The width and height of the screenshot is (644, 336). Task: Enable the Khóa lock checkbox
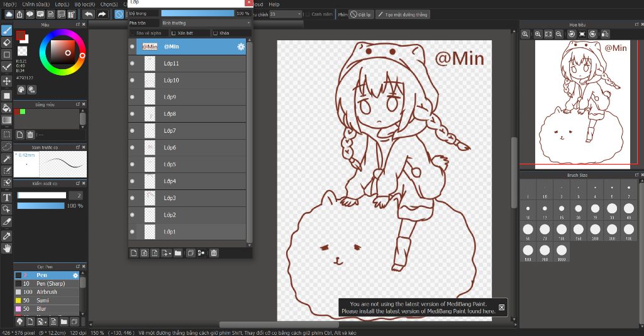click(215, 33)
